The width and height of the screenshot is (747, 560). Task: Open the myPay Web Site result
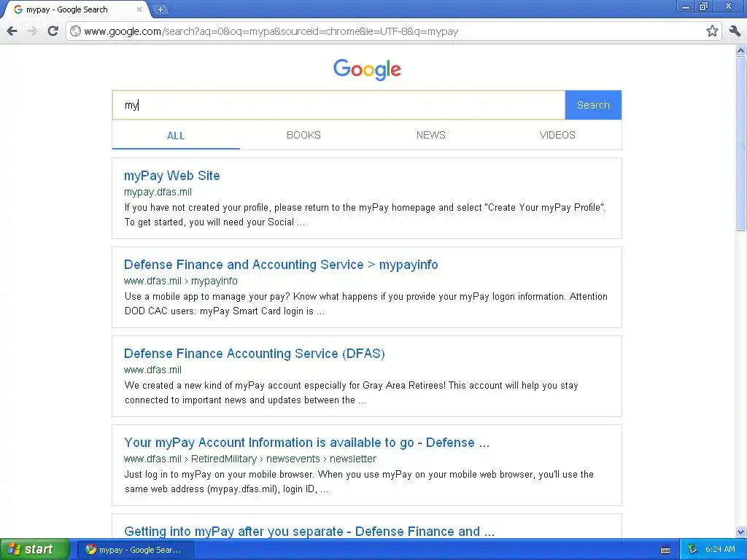(x=172, y=176)
